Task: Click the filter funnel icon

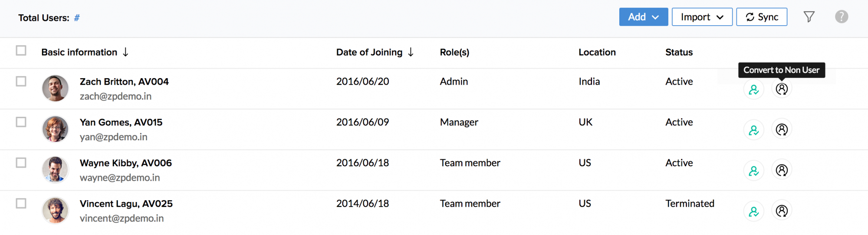Action: [809, 17]
